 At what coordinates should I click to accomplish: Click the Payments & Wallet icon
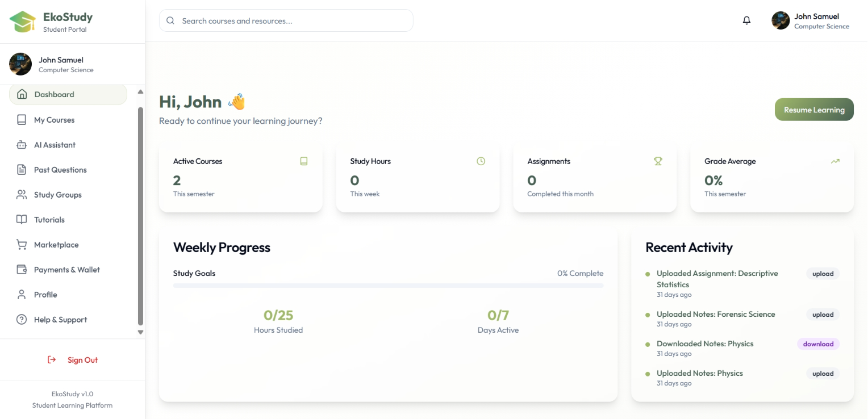(x=22, y=270)
